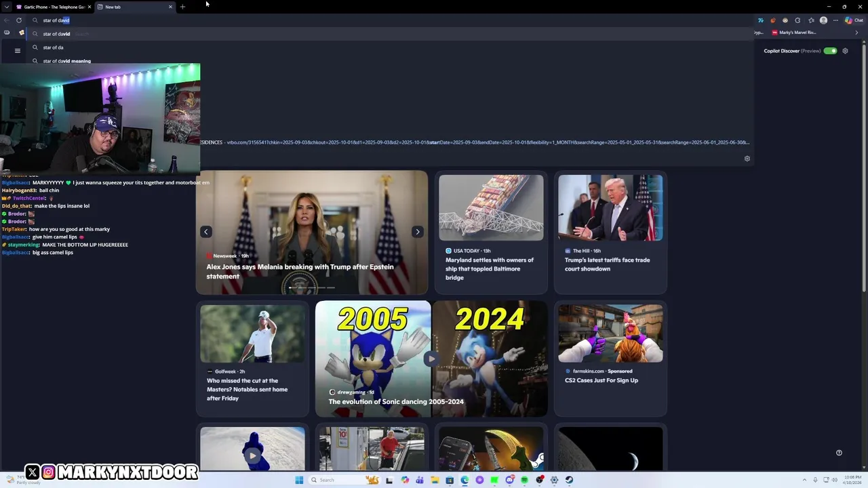Open Steam from the taskbar
Viewport: 868px width, 488px height.
[569, 480]
